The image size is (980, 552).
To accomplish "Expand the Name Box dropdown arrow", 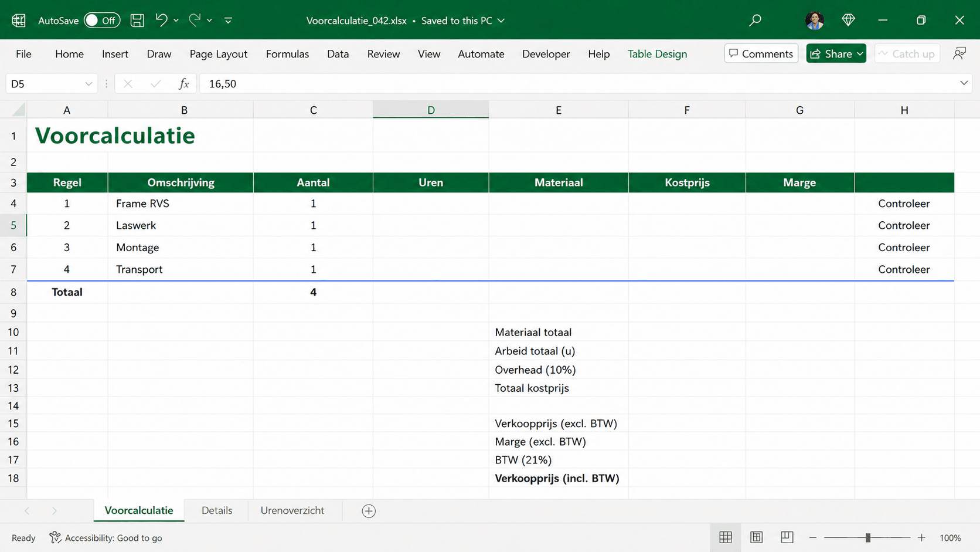I will [x=89, y=84].
